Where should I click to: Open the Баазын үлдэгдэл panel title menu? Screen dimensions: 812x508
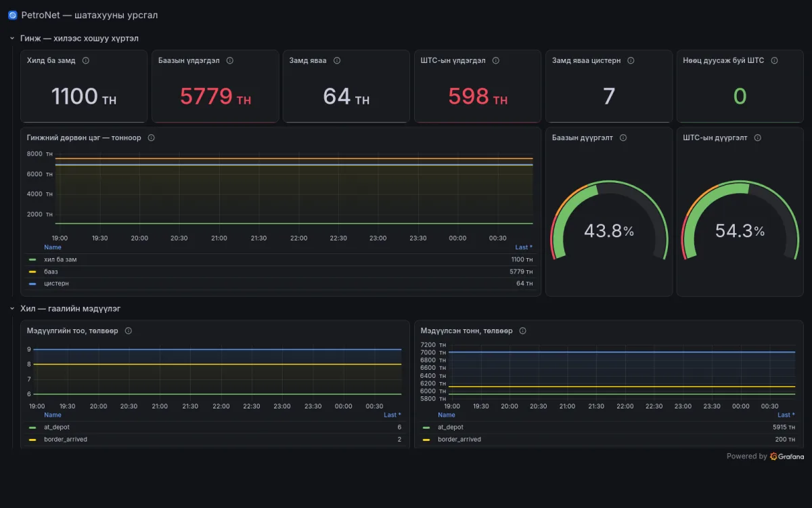(189, 60)
